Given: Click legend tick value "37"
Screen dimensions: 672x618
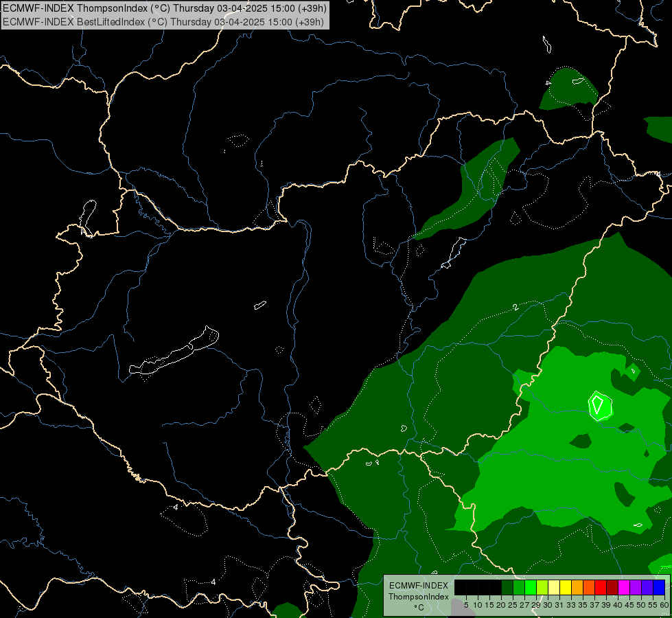Looking at the screenshot, I should point(594,605).
